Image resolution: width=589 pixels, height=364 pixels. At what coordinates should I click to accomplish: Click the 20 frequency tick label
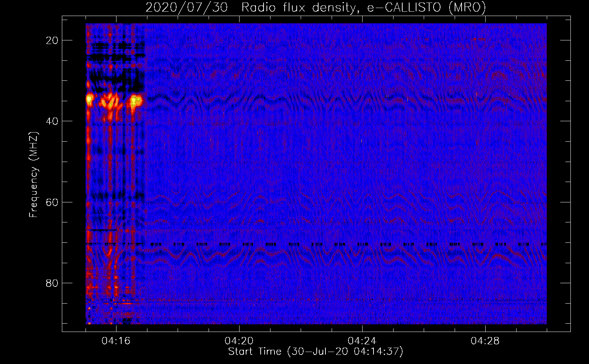click(52, 40)
